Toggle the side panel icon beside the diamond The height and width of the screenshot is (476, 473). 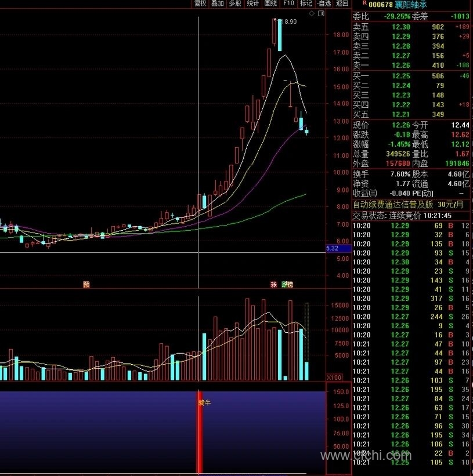point(321,13)
